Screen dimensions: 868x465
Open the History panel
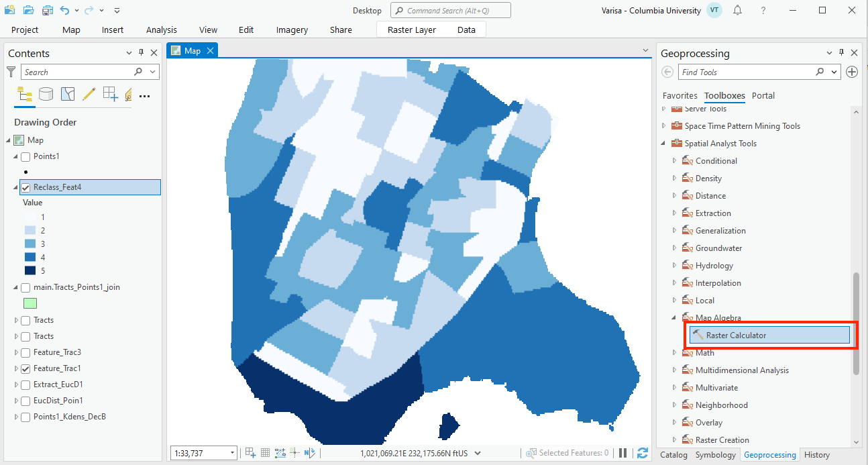[x=816, y=454]
